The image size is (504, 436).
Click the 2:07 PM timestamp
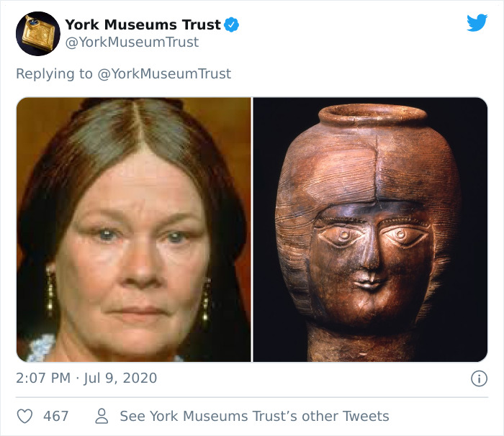tap(43, 378)
